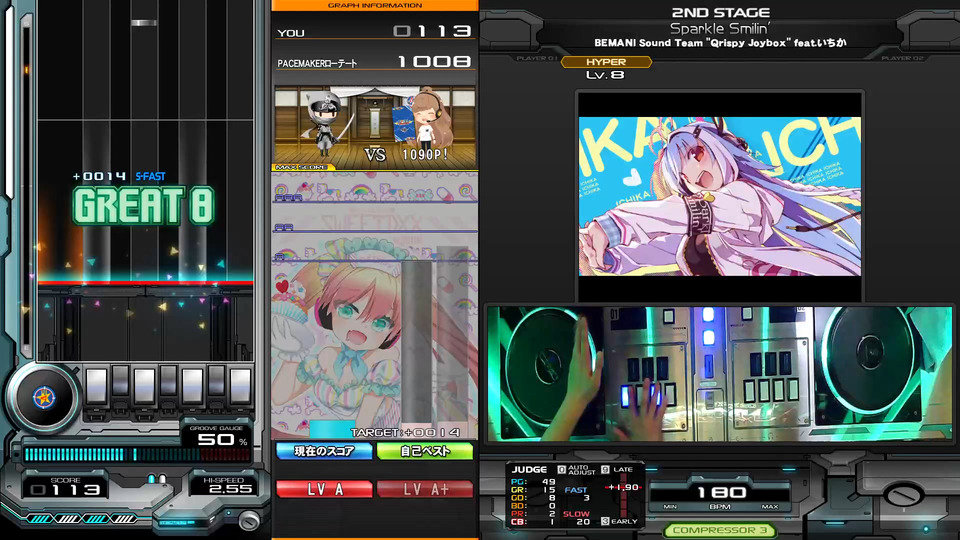
Task: Select the 現在のスコア graph button
Action: pyautogui.click(x=324, y=451)
